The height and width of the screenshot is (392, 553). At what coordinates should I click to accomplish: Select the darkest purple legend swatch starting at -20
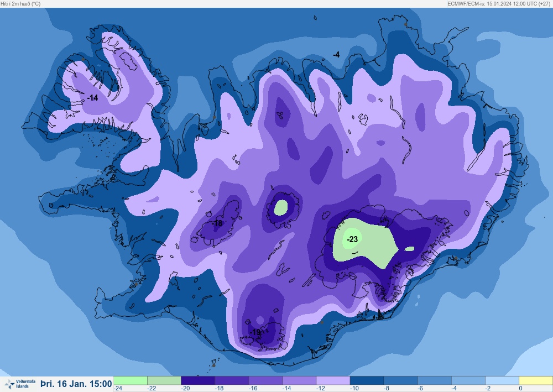198,381
